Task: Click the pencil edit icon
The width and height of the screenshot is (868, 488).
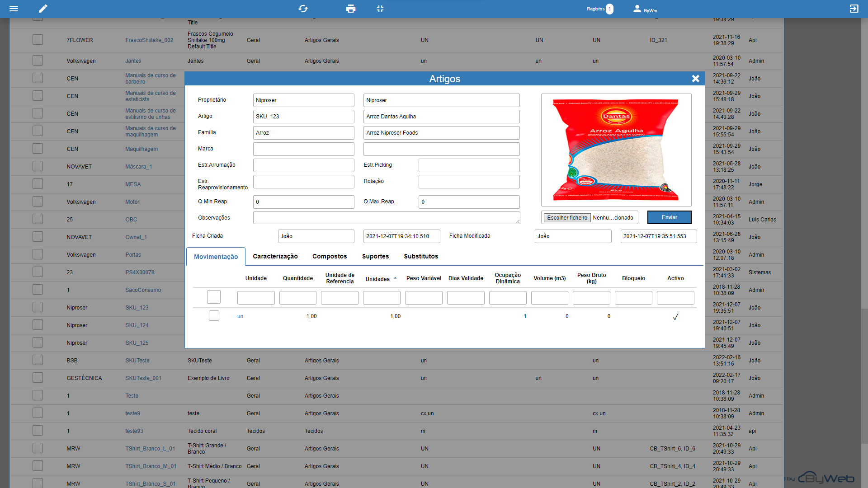Action: [43, 9]
